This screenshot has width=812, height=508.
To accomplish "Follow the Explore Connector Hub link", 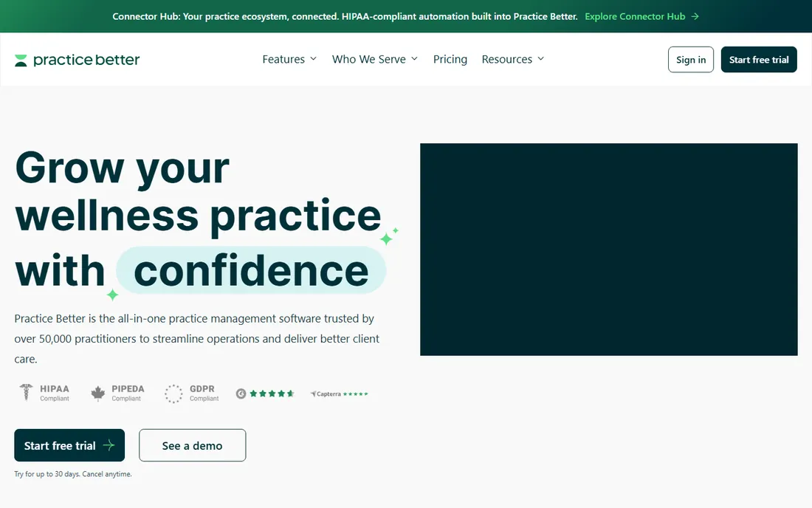I will point(641,16).
